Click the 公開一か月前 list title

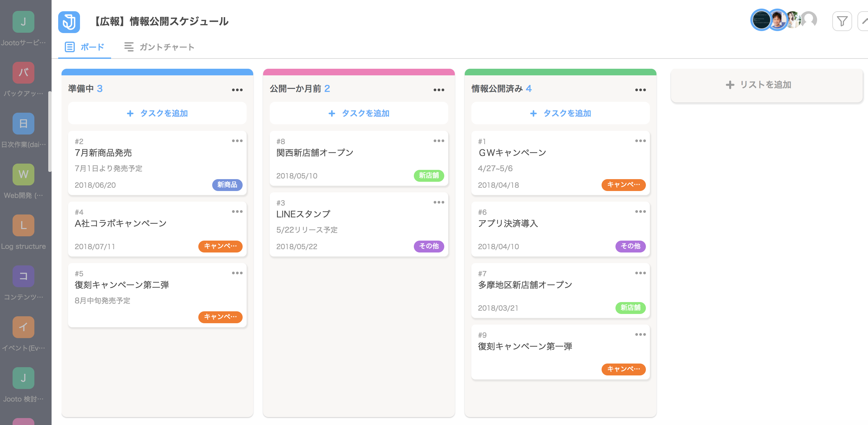click(x=296, y=89)
